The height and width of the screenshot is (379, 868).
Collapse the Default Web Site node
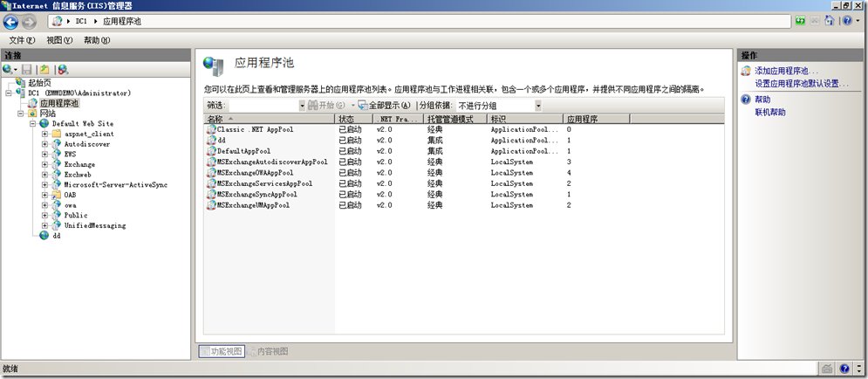(x=32, y=123)
